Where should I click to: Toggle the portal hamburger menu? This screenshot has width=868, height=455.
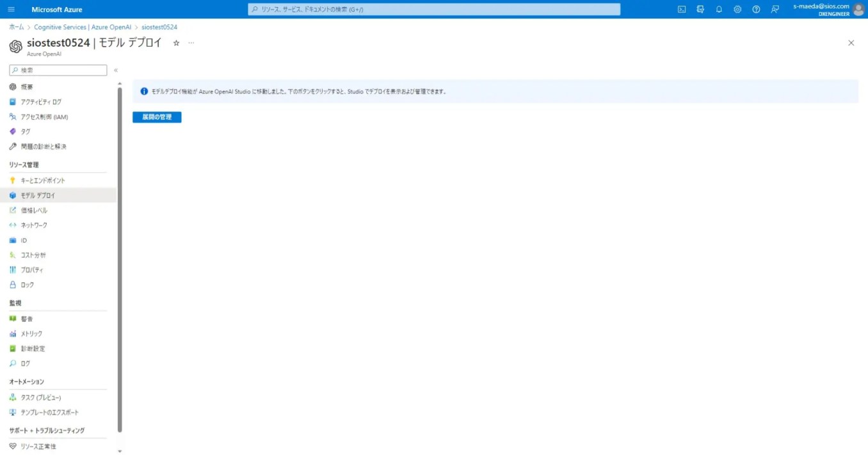click(10, 9)
